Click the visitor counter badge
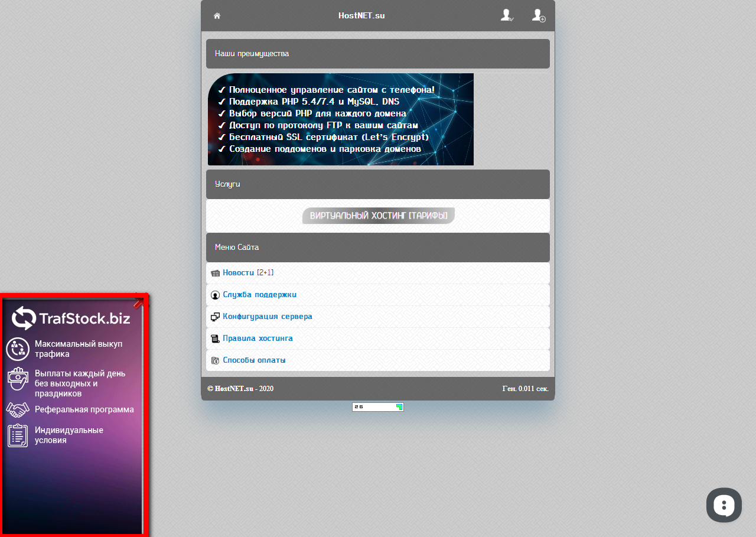 pos(377,407)
